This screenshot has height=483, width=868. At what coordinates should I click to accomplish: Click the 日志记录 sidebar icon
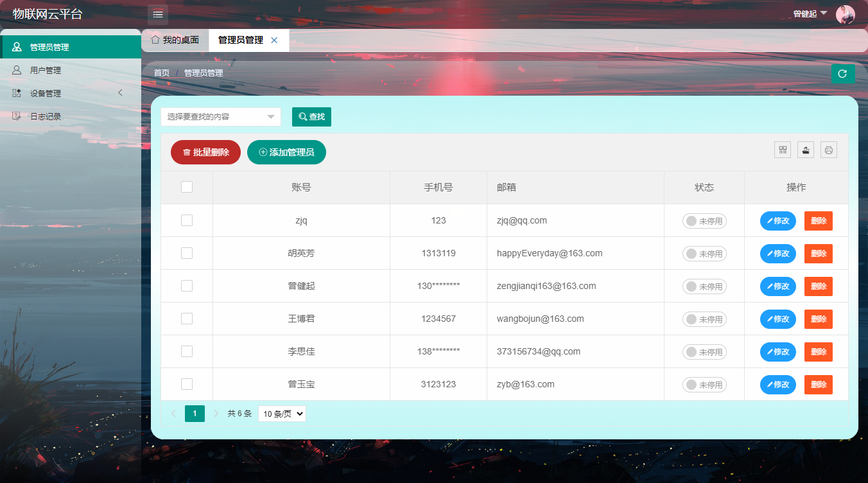coord(17,116)
